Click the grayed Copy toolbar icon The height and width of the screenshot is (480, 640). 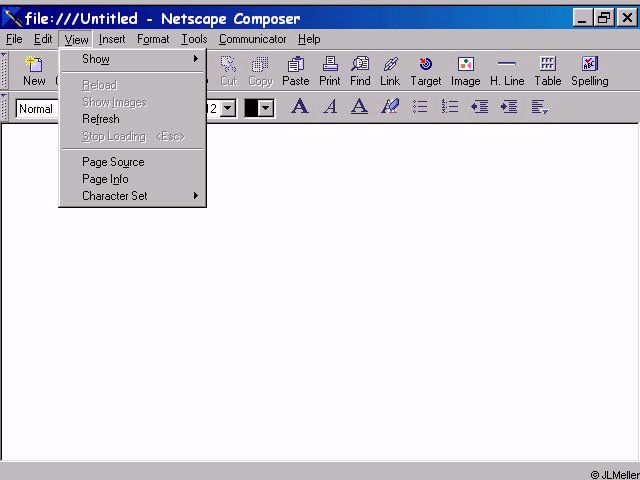click(260, 71)
